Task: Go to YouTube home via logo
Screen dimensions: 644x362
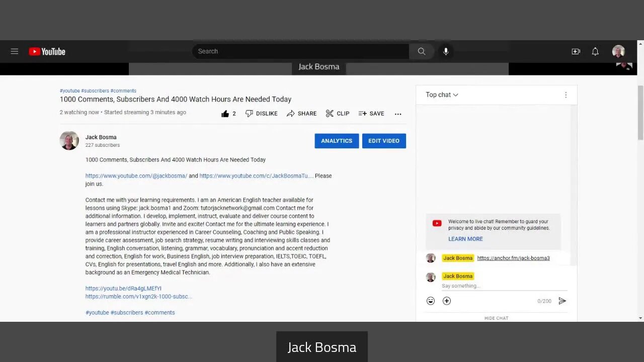Action: 47,51
